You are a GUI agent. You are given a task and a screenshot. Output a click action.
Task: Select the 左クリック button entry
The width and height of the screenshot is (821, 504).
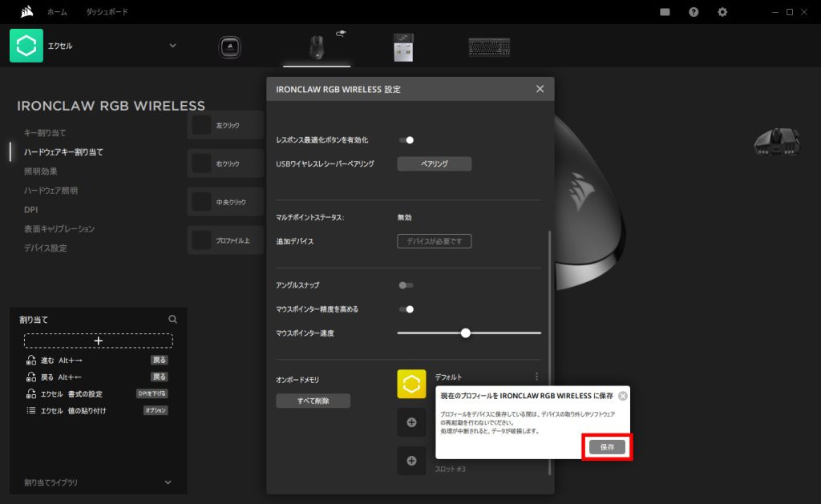(225, 125)
